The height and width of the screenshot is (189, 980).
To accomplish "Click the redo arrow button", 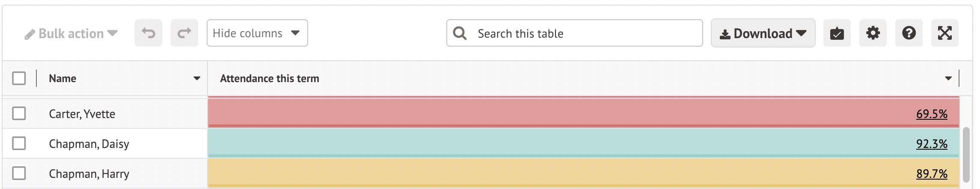I will [x=184, y=33].
